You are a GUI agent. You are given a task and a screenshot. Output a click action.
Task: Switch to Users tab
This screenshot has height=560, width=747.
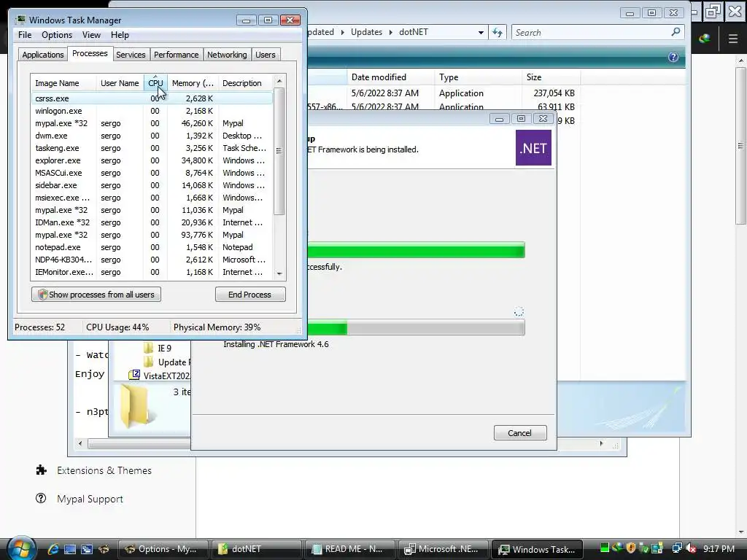pyautogui.click(x=266, y=55)
